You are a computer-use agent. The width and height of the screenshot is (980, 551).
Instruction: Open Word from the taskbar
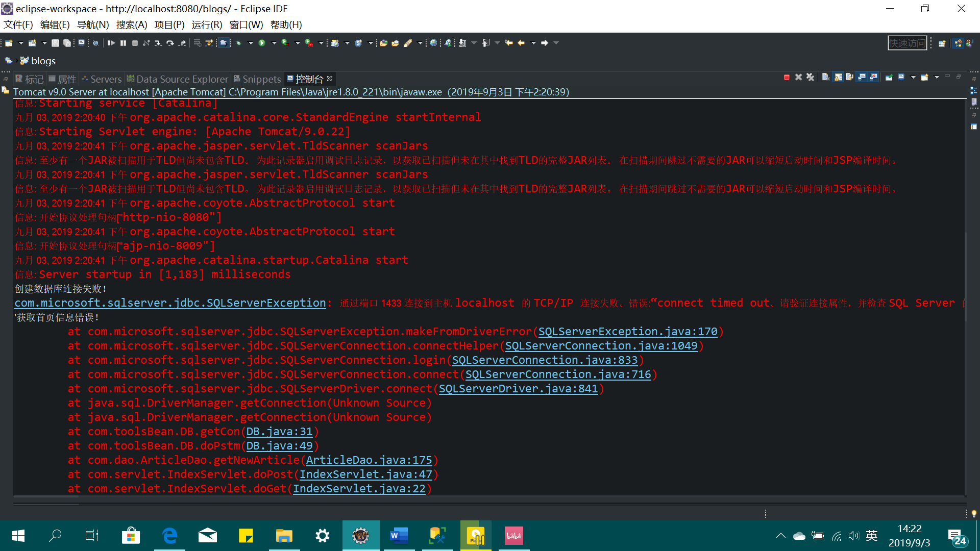coord(399,536)
